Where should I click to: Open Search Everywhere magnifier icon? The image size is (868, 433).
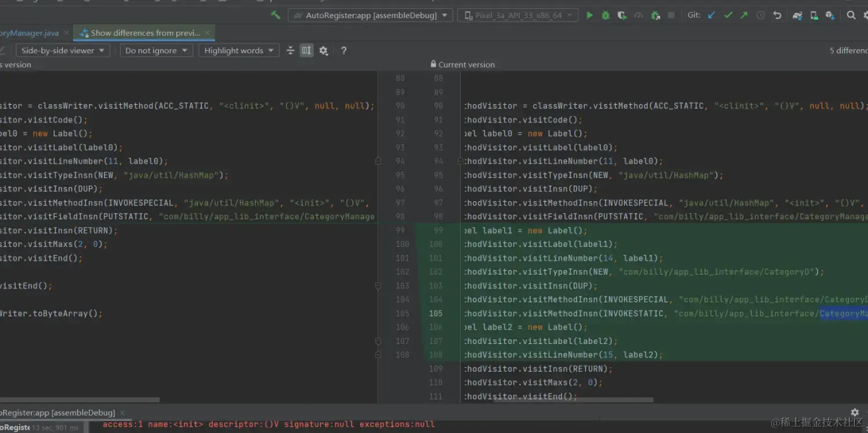851,15
